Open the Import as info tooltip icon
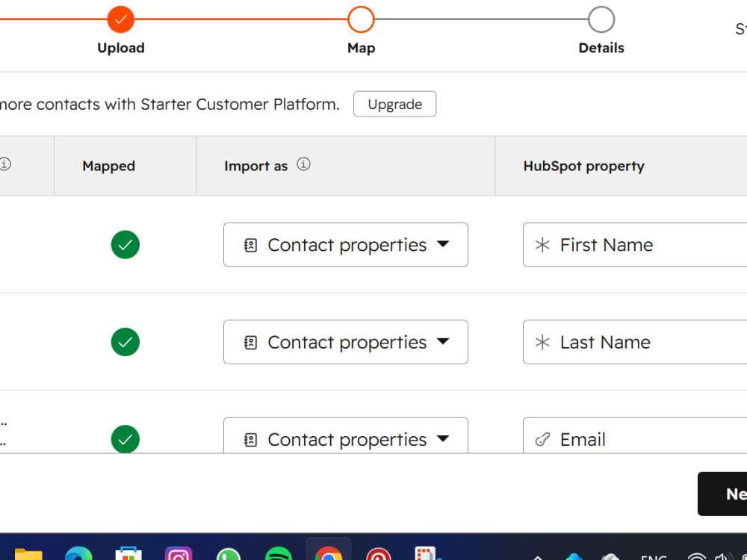Screen dimensions: 747x560 (303, 164)
